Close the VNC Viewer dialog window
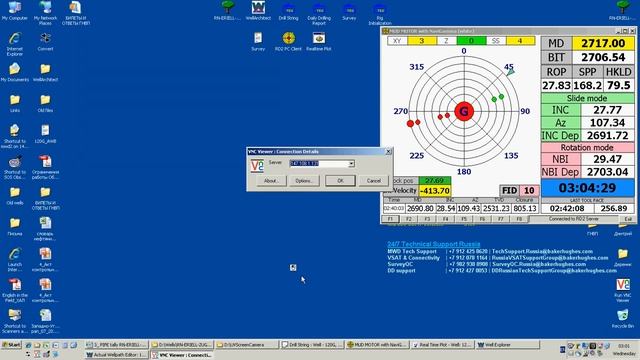 click(388, 151)
